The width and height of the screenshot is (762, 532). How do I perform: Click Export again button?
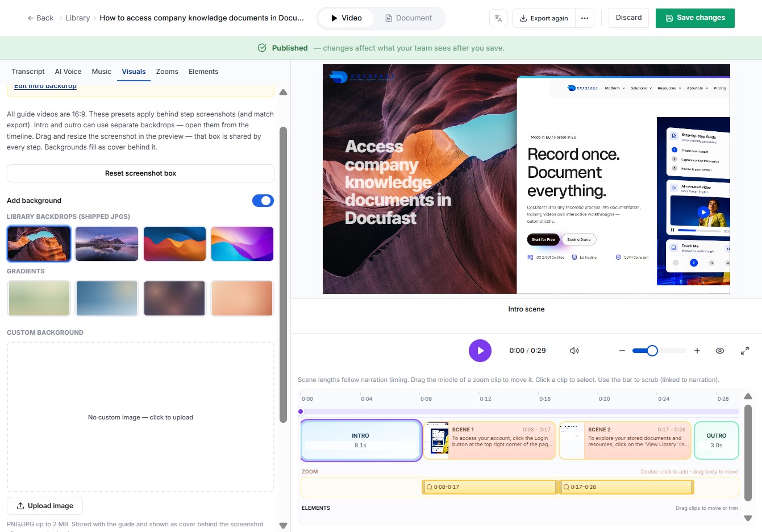coord(544,18)
